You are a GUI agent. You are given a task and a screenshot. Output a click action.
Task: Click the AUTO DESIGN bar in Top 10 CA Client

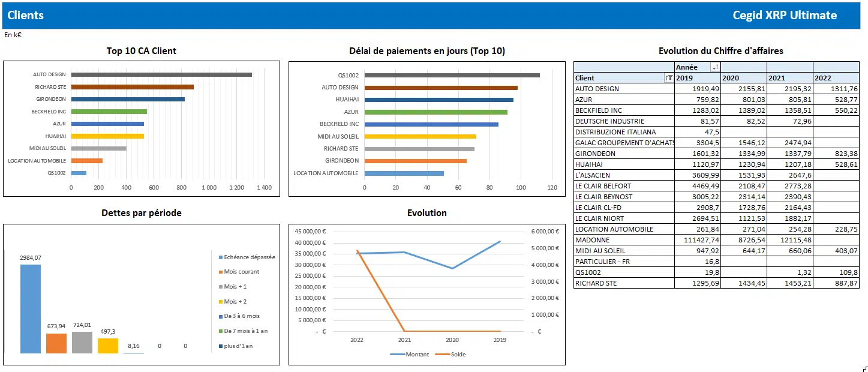[x=161, y=74]
